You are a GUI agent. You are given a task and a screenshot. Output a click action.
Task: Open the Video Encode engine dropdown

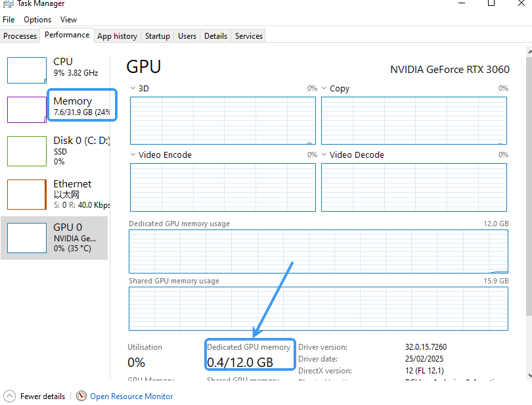coord(134,155)
